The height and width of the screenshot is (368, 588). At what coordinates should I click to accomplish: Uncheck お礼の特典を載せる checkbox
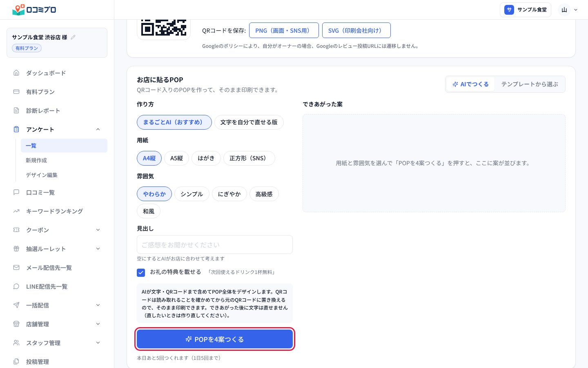pyautogui.click(x=141, y=273)
